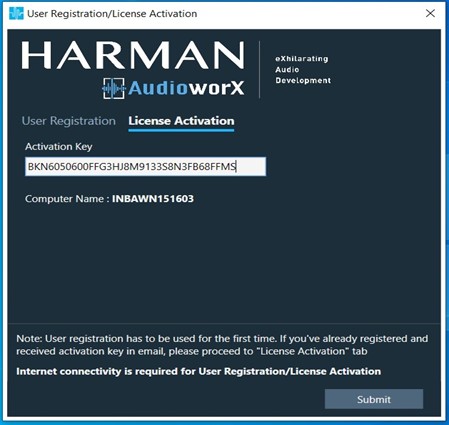Close the User Registration/License Activation window

click(430, 13)
